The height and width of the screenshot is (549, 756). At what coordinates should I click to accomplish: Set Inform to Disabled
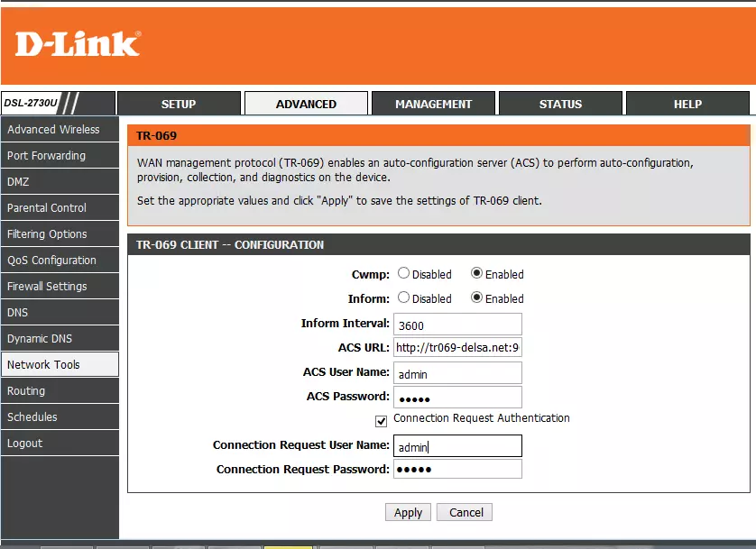tap(403, 297)
